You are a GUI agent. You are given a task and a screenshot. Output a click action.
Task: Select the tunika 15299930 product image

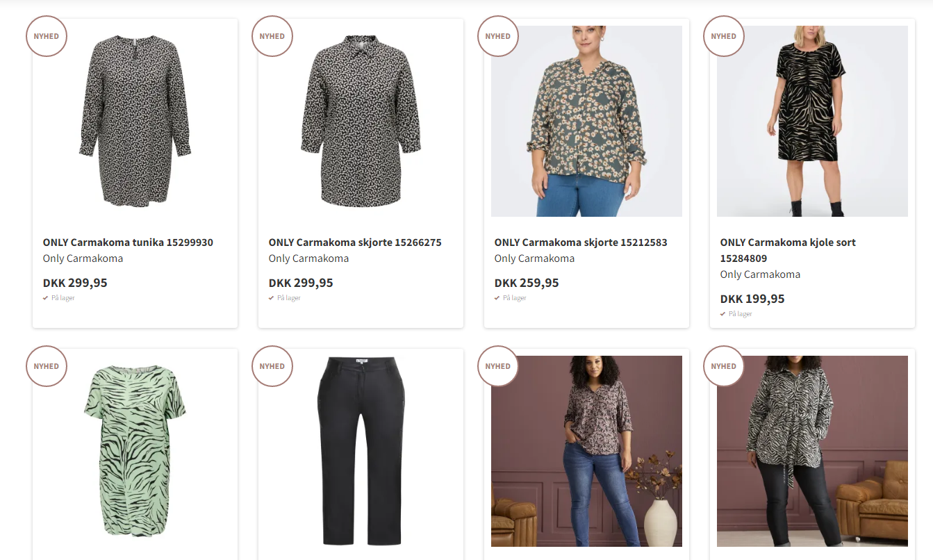point(135,122)
